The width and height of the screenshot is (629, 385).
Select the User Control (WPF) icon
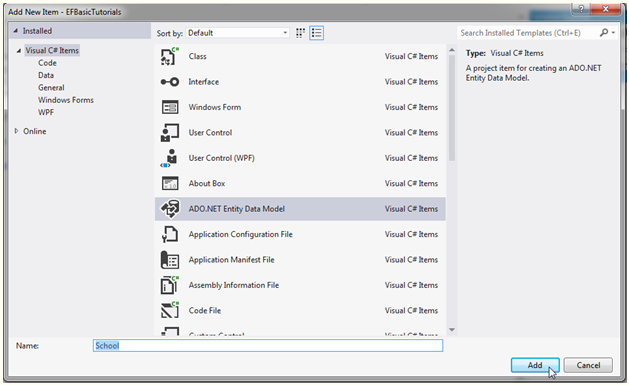pos(170,158)
